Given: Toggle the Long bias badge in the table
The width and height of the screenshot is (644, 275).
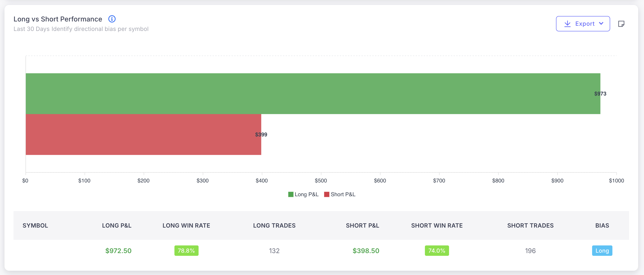Looking at the screenshot, I should 602,250.
